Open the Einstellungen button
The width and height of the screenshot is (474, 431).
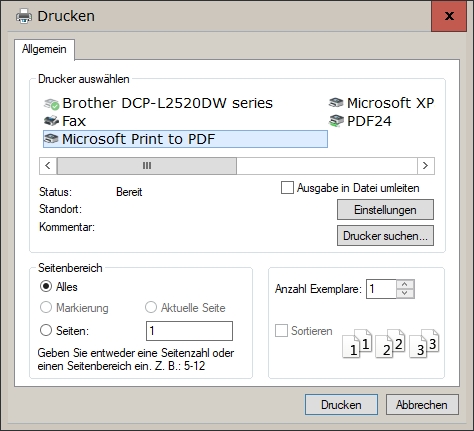pyautogui.click(x=385, y=210)
